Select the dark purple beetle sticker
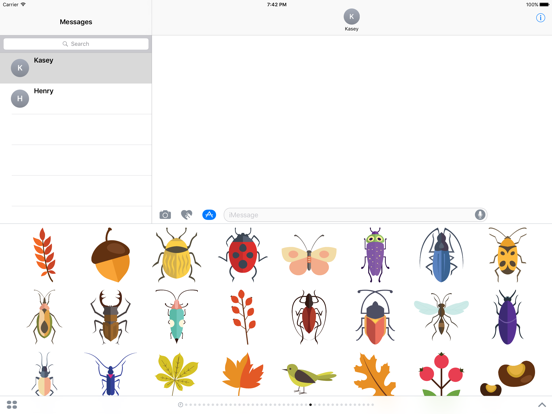Screen dimensions: 552x414 click(x=507, y=317)
